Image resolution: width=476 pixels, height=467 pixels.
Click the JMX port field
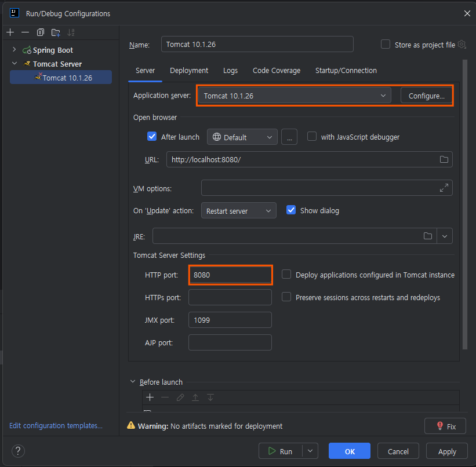pyautogui.click(x=230, y=320)
